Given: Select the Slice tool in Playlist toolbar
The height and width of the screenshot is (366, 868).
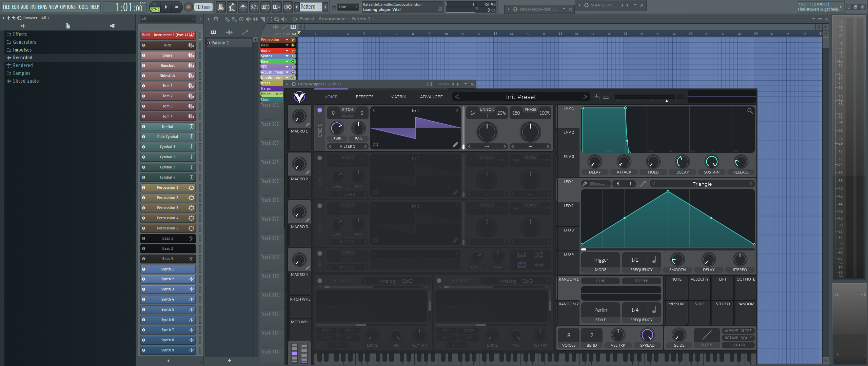Looking at the screenshot, I should click(263, 19).
